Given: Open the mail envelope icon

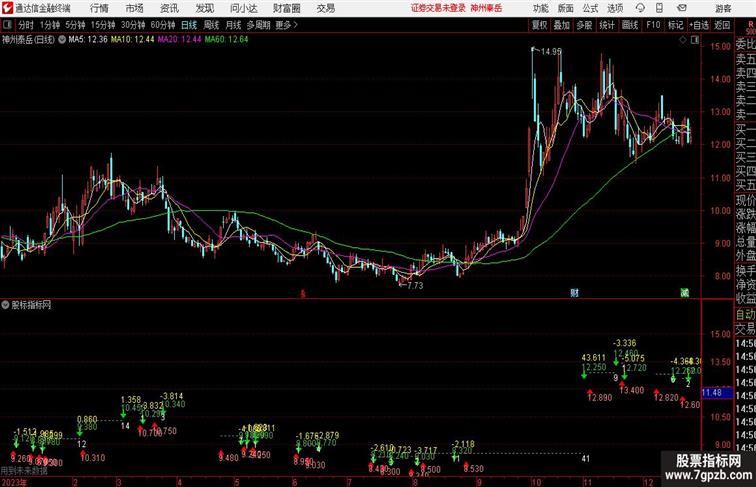Looking at the screenshot, I should click(682, 8).
